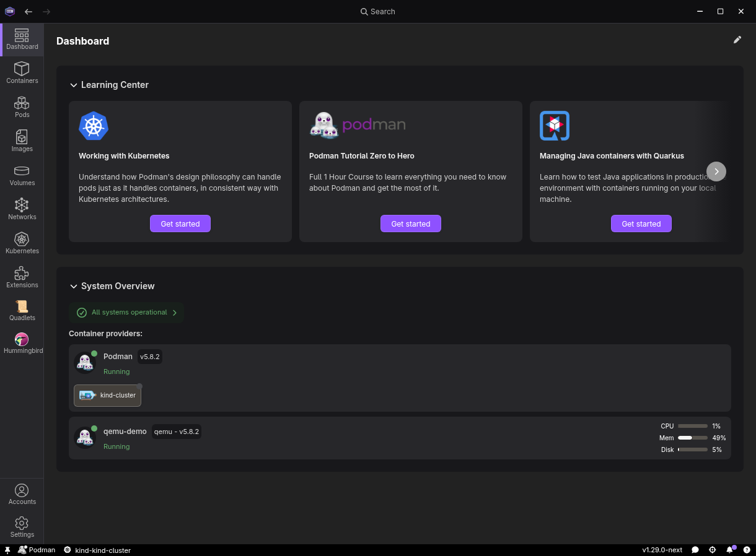Open the Pods view
This screenshot has width=756, height=556.
[x=22, y=108]
